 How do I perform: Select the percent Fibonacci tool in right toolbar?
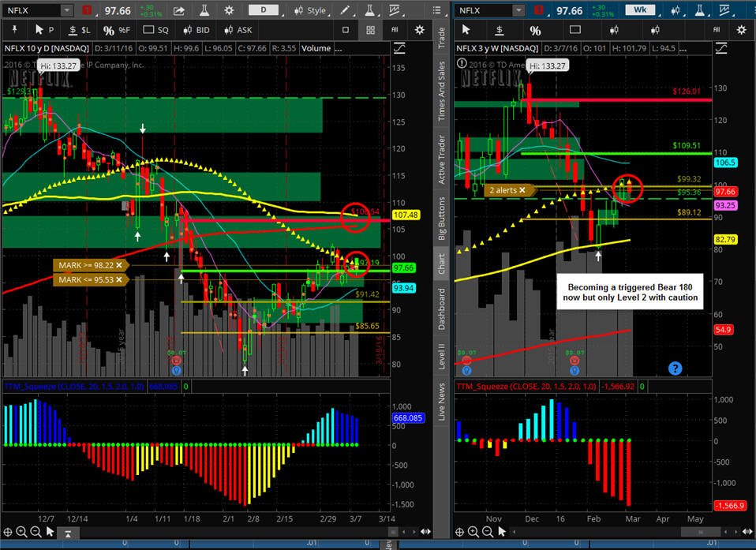(x=535, y=30)
